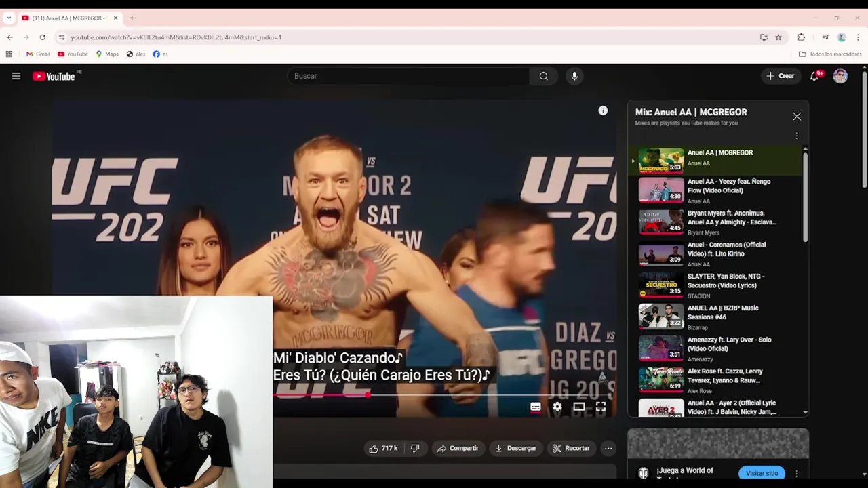Screen dimensions: 868x488
Task: Open the Crear menu
Action: [x=780, y=76]
